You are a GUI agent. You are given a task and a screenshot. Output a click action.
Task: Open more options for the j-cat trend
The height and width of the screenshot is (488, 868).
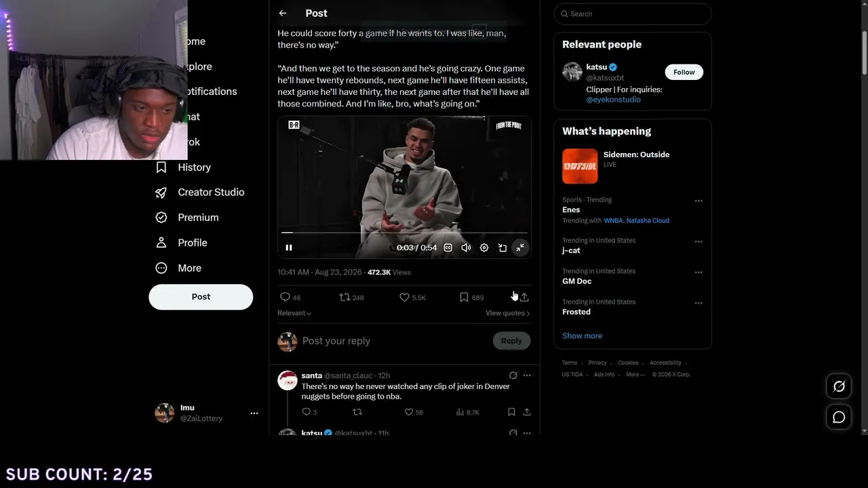coord(698,242)
